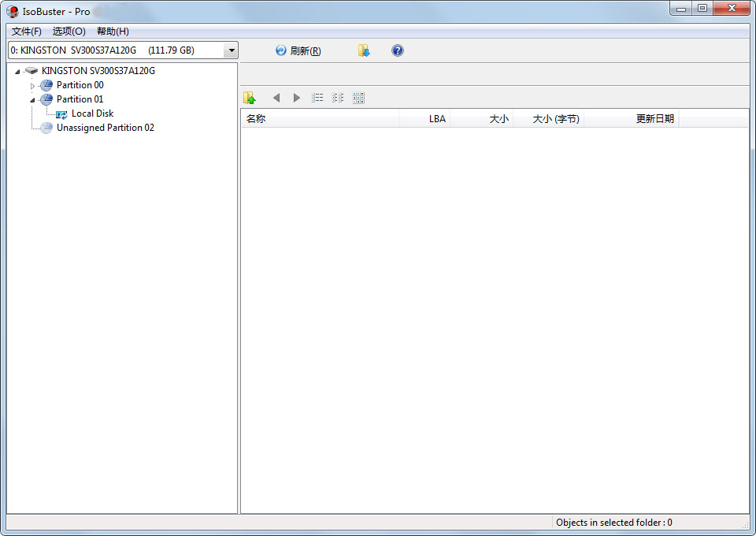Click the KINGSTON drive icon at tree root

click(31, 70)
